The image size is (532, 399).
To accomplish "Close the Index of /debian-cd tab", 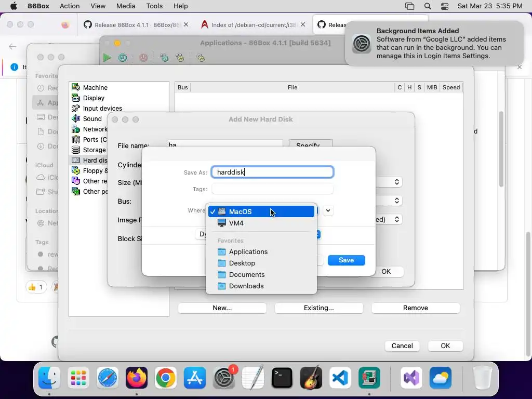I will click(x=303, y=24).
